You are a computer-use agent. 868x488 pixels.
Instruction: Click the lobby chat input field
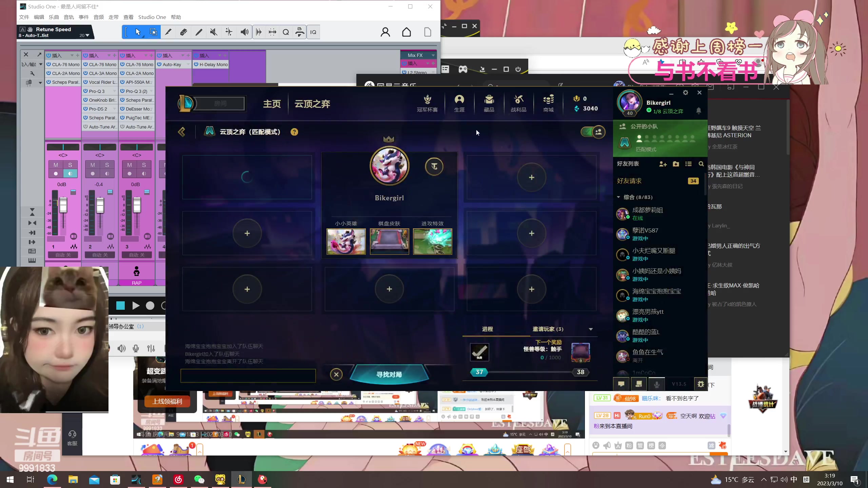(x=248, y=376)
